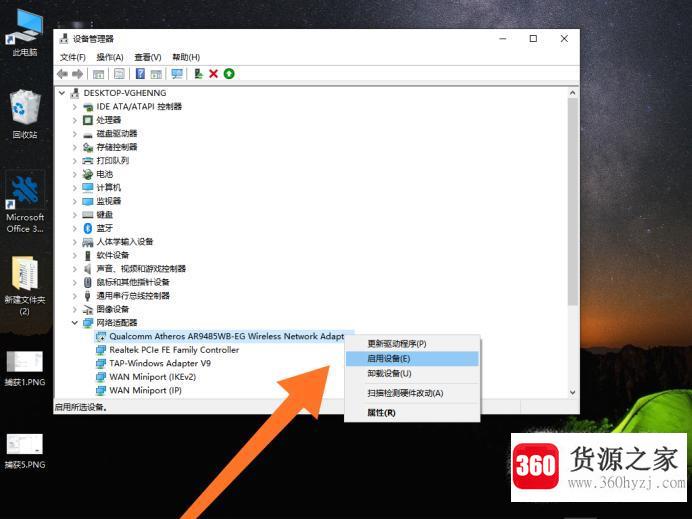Click the update driver toolbar icon
The image size is (692, 519).
pyautogui.click(x=199, y=74)
